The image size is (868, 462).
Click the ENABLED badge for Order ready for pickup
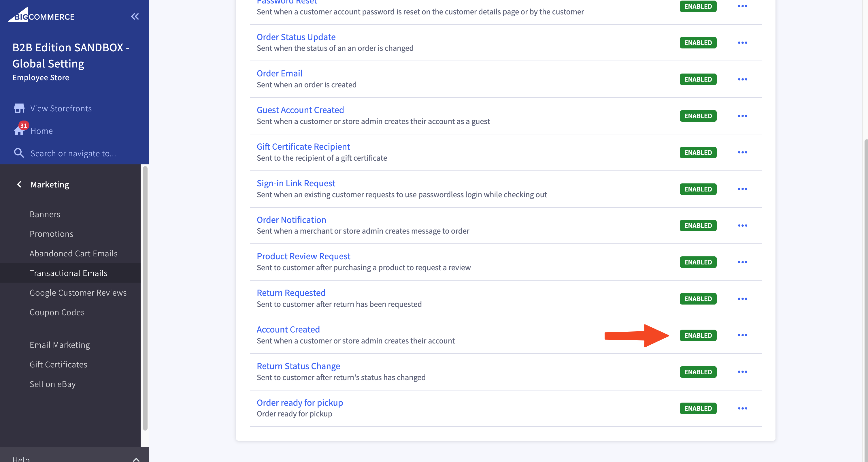coord(698,408)
